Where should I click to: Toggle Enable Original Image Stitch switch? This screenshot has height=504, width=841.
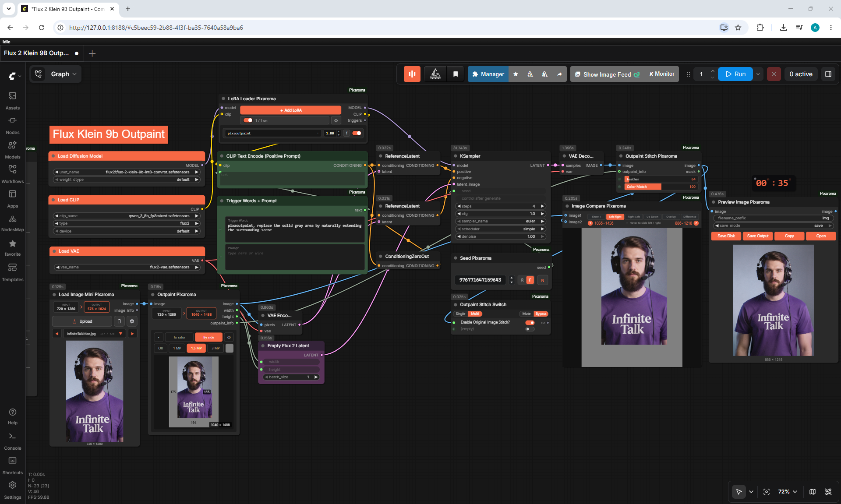(530, 323)
